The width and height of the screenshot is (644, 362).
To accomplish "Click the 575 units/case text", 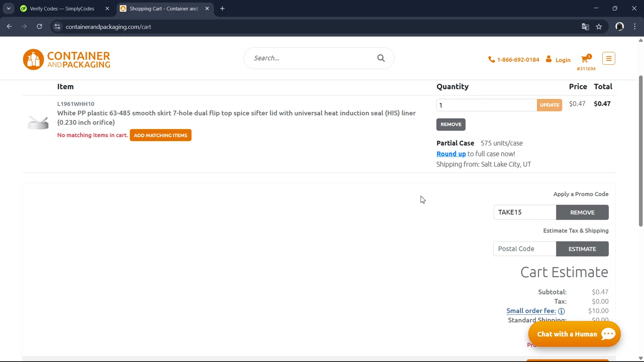I will pyautogui.click(x=501, y=143).
